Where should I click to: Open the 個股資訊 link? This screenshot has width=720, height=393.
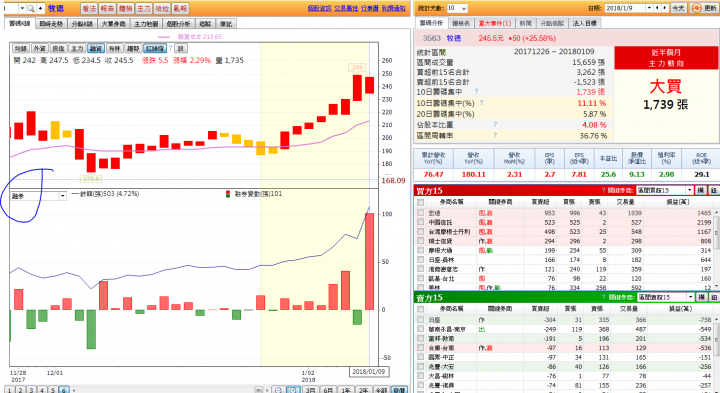pos(320,8)
